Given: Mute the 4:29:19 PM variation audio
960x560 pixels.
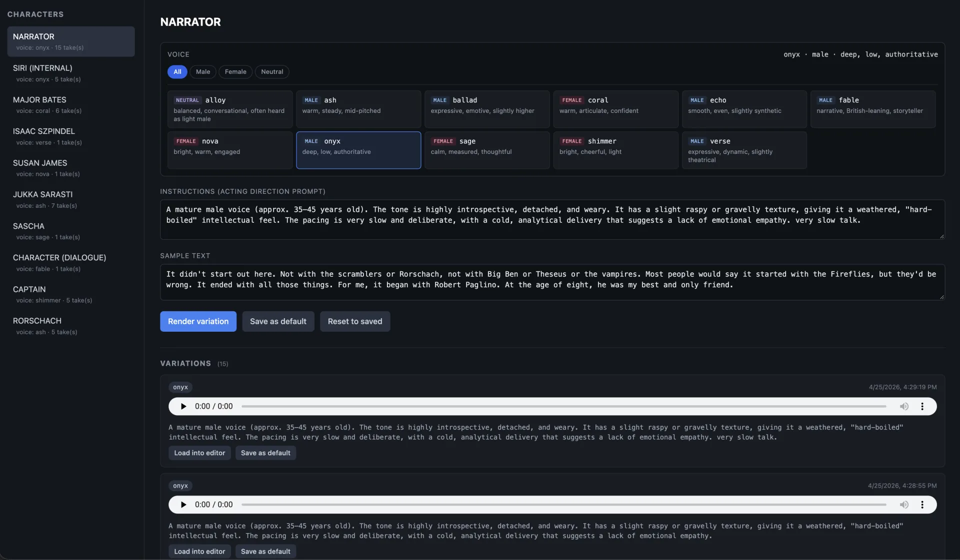Looking at the screenshot, I should [904, 406].
